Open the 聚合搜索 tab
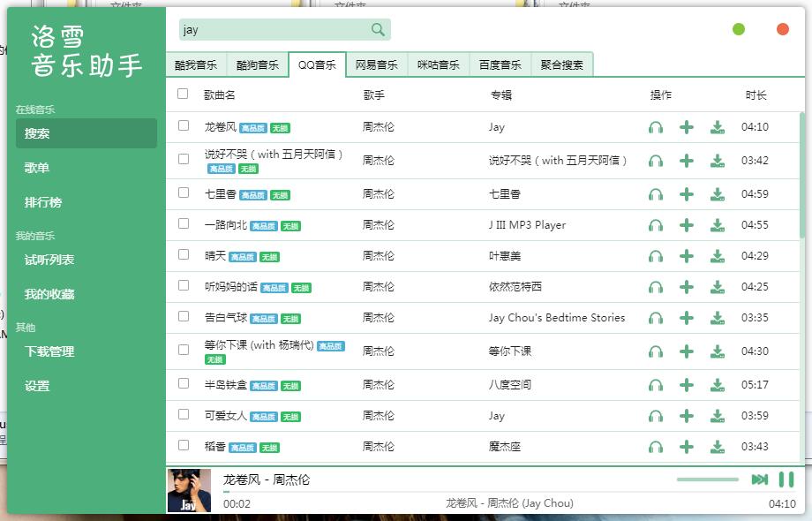Viewport: 812px width, 521px height. coord(562,64)
